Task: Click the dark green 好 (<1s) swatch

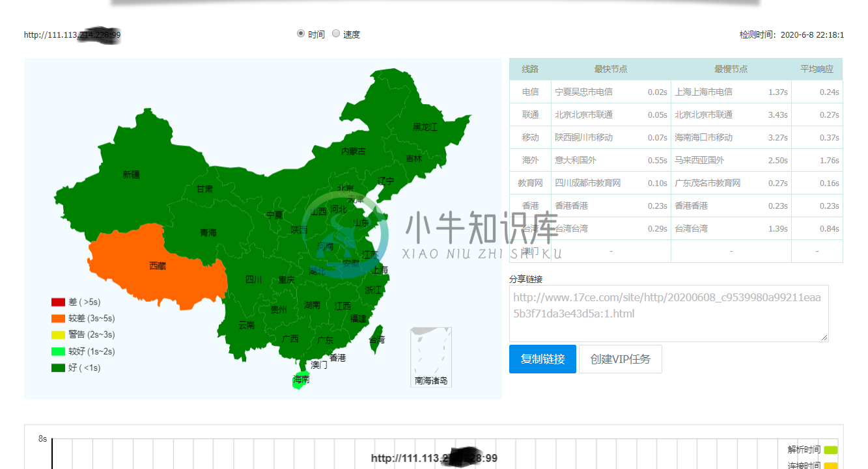Action: coord(59,368)
